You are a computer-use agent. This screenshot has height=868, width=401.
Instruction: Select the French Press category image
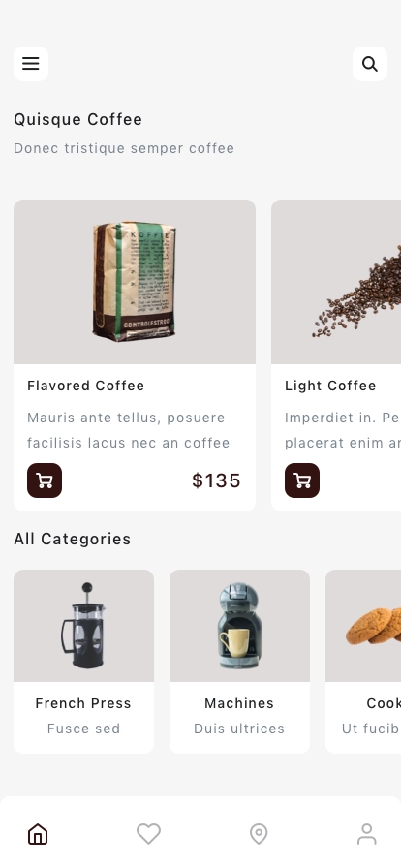(x=83, y=626)
